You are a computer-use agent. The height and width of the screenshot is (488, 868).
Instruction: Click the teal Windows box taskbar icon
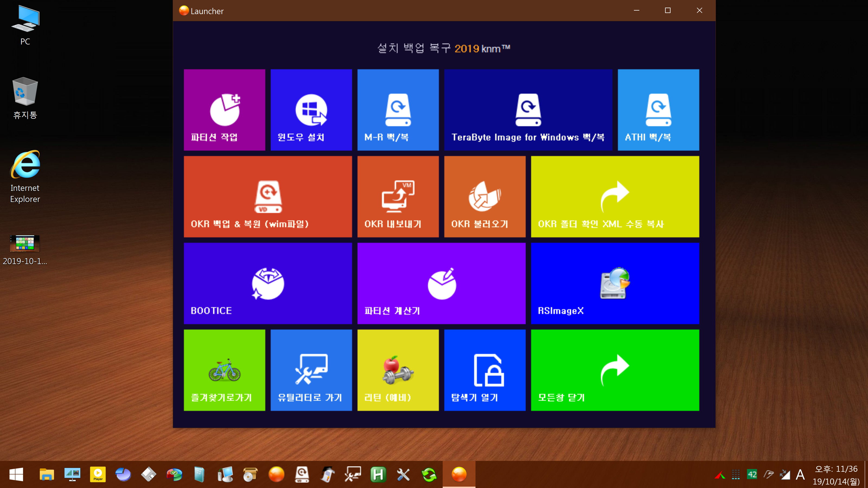tap(199, 474)
